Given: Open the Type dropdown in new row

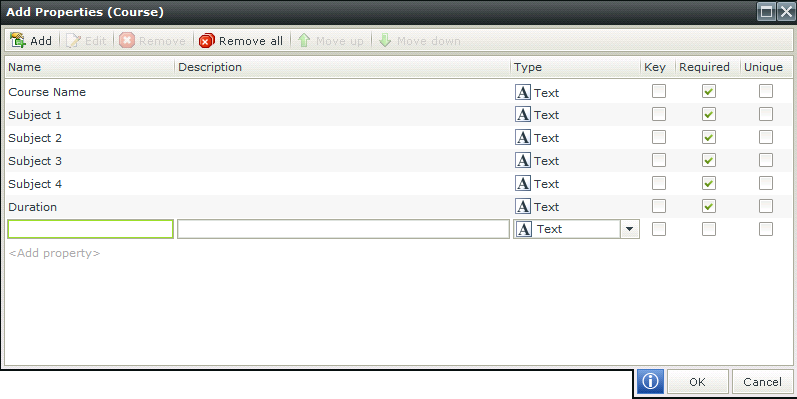Looking at the screenshot, I should [x=629, y=229].
